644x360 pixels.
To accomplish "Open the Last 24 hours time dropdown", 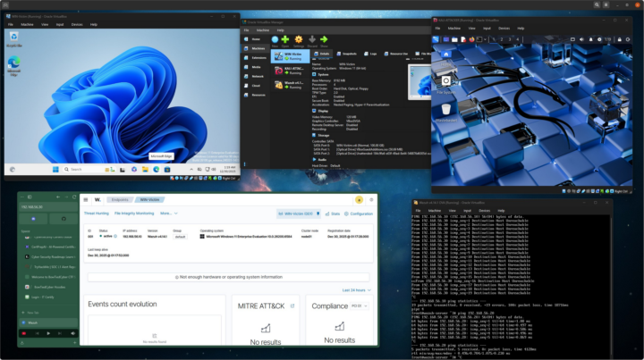I will click(x=355, y=290).
